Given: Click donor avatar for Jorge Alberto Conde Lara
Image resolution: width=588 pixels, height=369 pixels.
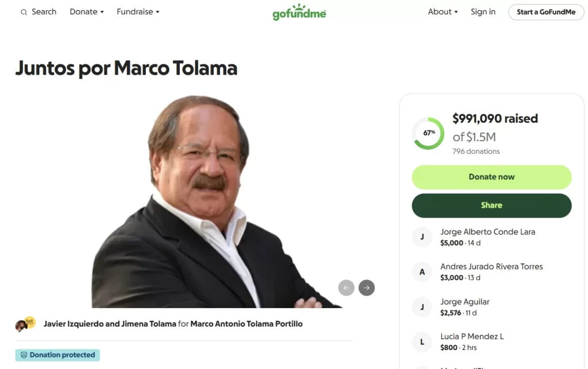Looking at the screenshot, I should click(422, 237).
